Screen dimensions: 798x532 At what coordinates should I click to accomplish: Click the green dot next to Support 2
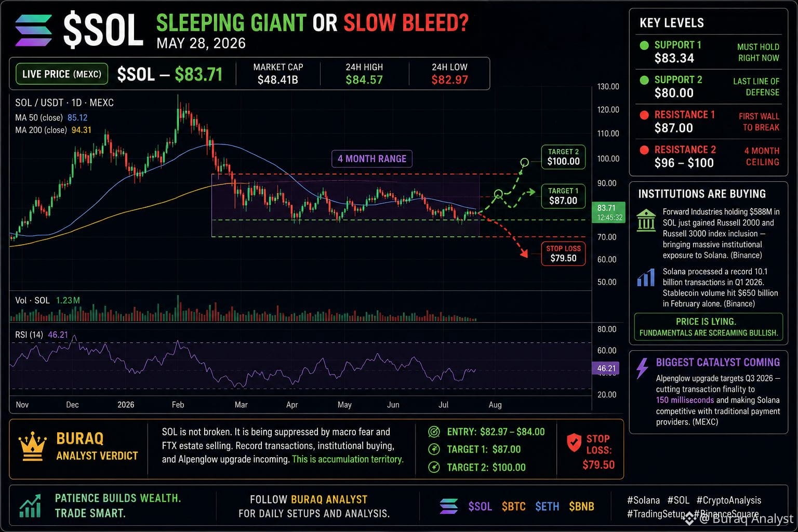click(x=644, y=80)
